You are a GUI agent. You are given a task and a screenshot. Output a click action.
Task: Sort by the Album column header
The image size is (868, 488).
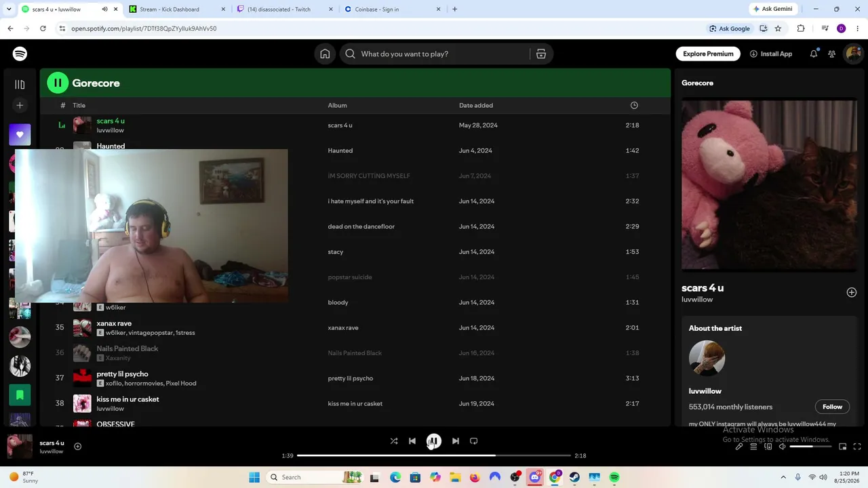pos(337,105)
